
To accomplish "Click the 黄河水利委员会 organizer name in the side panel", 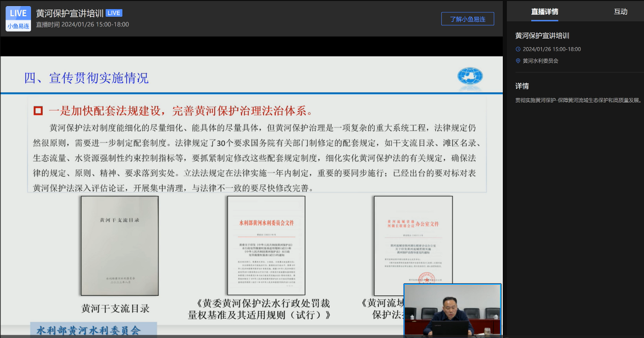I will tap(540, 61).
